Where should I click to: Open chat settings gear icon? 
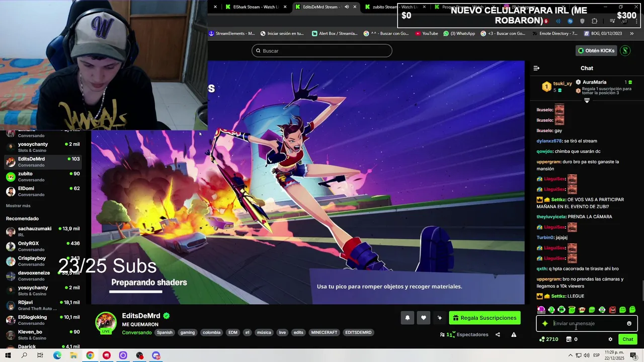tap(610, 339)
